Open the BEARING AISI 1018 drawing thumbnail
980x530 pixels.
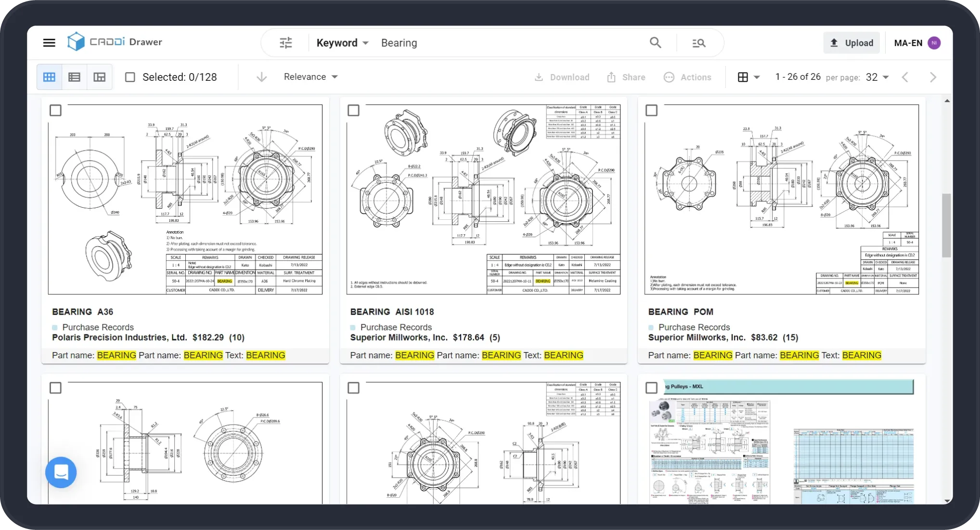(x=483, y=199)
